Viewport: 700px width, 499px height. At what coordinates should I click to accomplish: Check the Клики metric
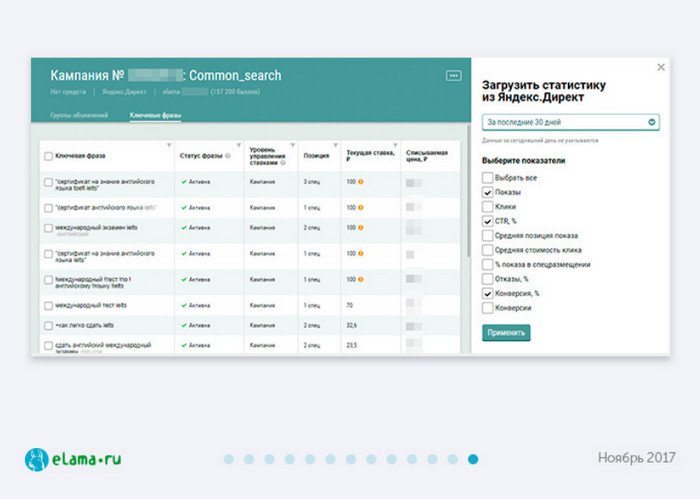[488, 207]
